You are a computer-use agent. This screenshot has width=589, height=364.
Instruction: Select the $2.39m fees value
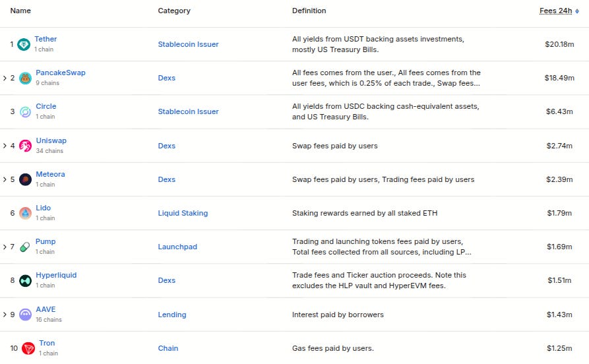click(x=559, y=179)
